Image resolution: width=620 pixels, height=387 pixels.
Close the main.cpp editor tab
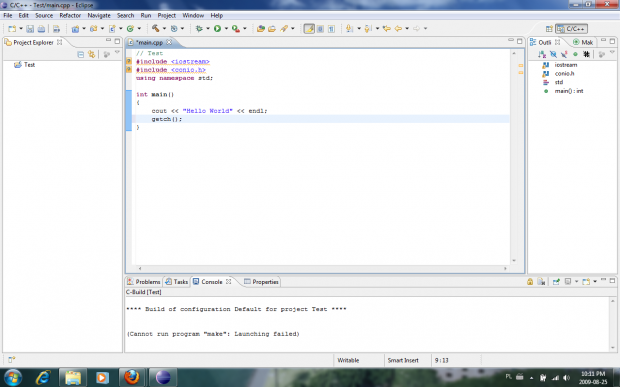pos(169,42)
